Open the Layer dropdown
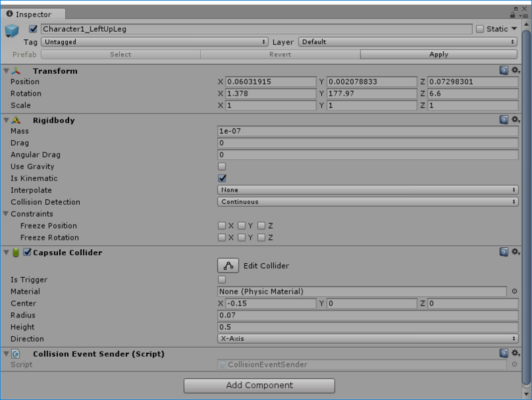The width and height of the screenshot is (532, 400). [x=408, y=42]
